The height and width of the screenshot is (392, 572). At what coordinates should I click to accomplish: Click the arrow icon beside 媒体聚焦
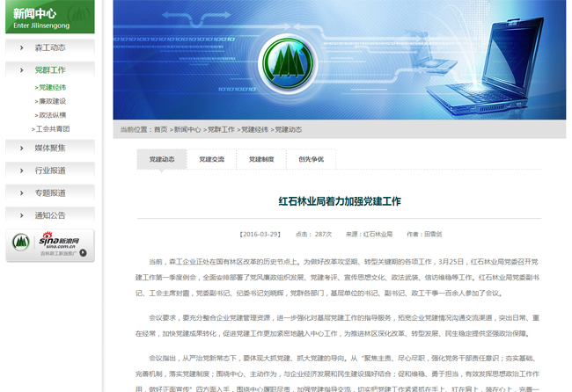pos(21,148)
